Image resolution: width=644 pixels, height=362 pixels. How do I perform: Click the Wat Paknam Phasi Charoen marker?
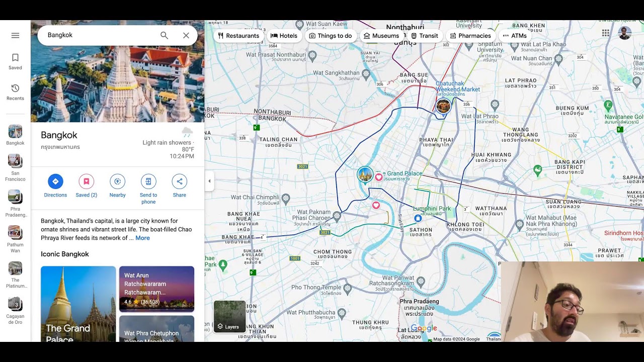click(337, 216)
